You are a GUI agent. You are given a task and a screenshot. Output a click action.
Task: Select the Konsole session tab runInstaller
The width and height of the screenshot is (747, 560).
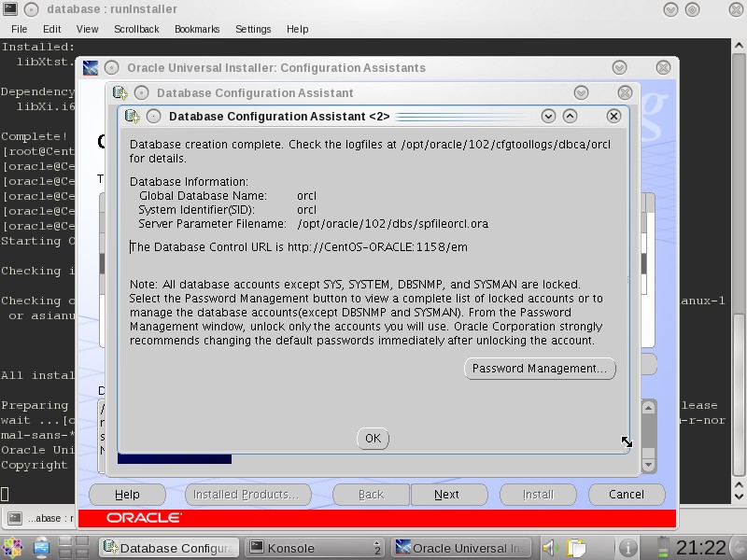click(40, 518)
